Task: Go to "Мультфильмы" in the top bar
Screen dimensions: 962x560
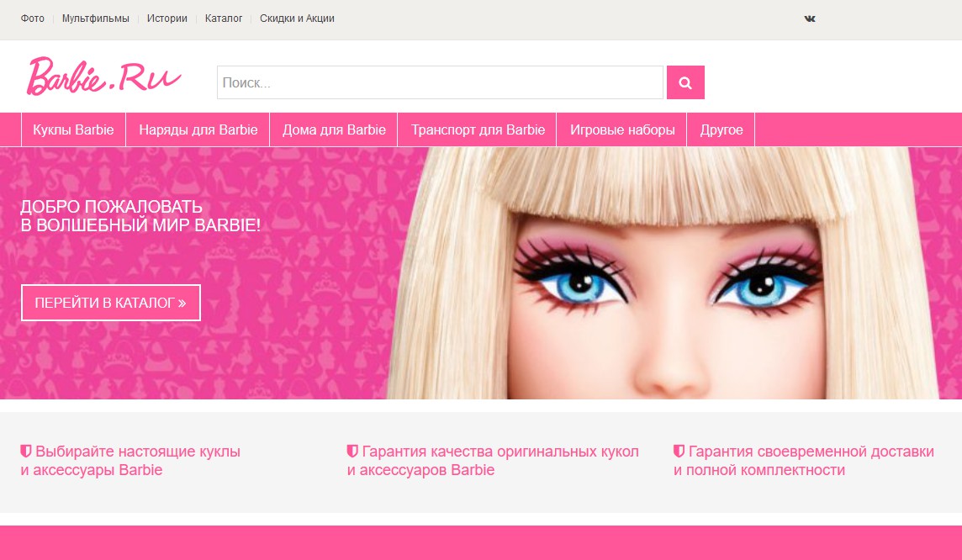Action: pos(96,18)
